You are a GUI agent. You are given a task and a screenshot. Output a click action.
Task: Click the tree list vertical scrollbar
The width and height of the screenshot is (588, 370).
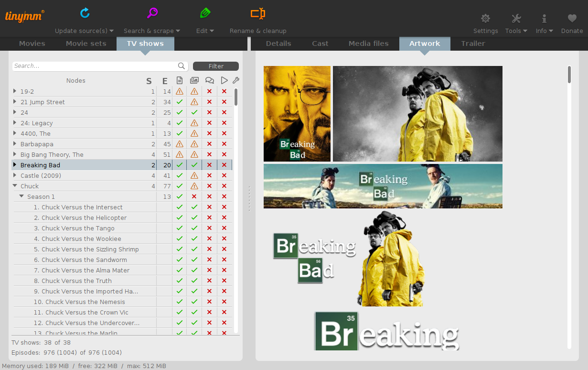point(236,97)
